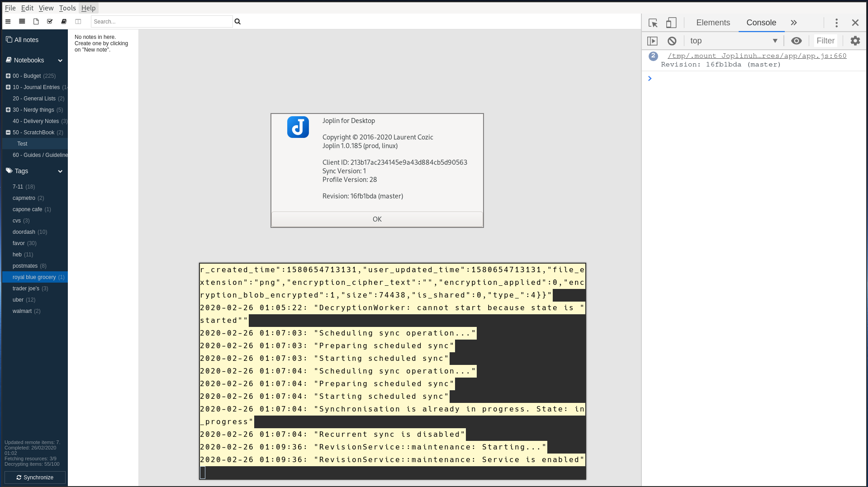Click the console Filter field
This screenshot has width=868, height=487.
825,41
